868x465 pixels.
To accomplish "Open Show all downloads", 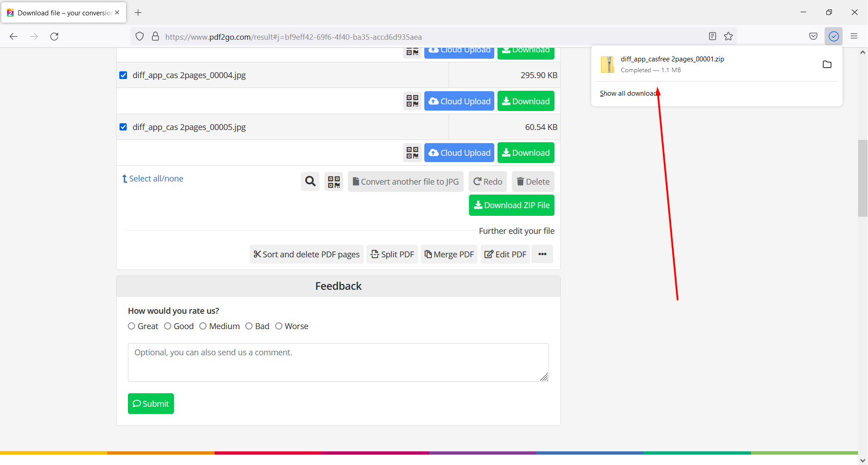I will pos(628,93).
